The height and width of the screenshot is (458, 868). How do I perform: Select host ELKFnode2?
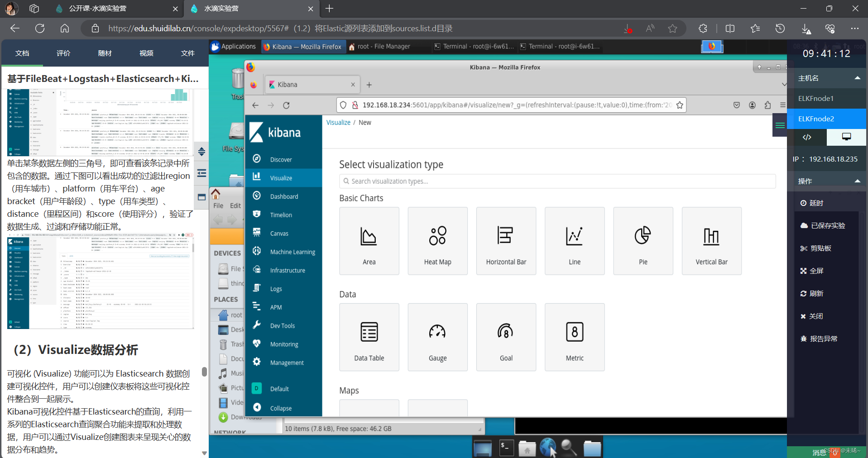pyautogui.click(x=827, y=119)
